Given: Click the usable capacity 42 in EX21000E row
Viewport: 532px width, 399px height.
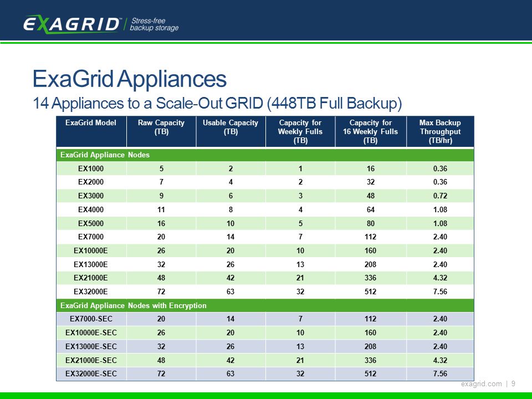Looking at the screenshot, I should pyautogui.click(x=231, y=278).
